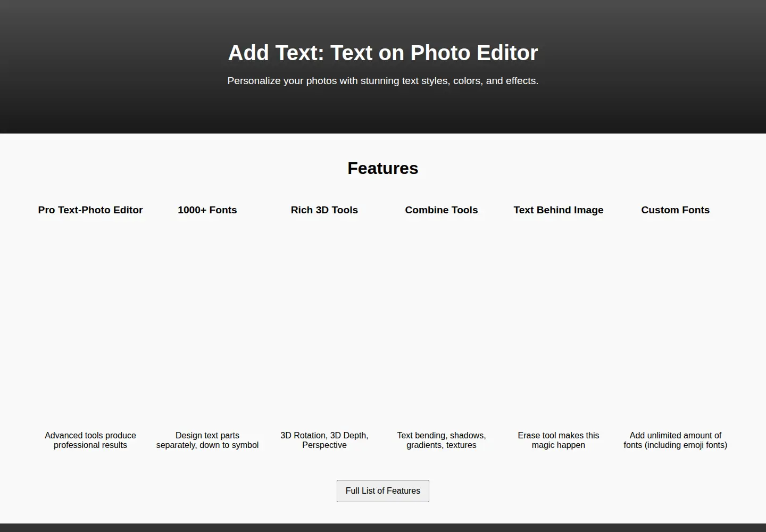766x532 pixels.
Task: Select the "1000+ Fonts" feature heading
Action: (x=207, y=210)
